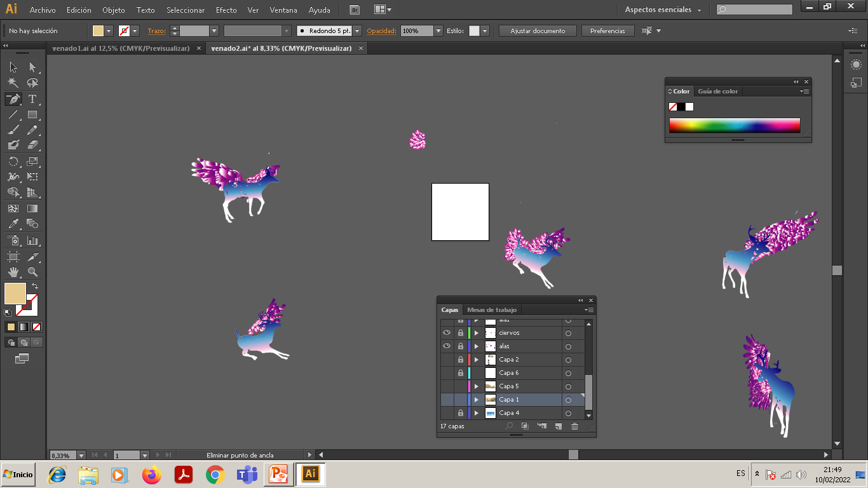Select the Magic Wand tool
The image size is (868, 488).
tap(13, 83)
